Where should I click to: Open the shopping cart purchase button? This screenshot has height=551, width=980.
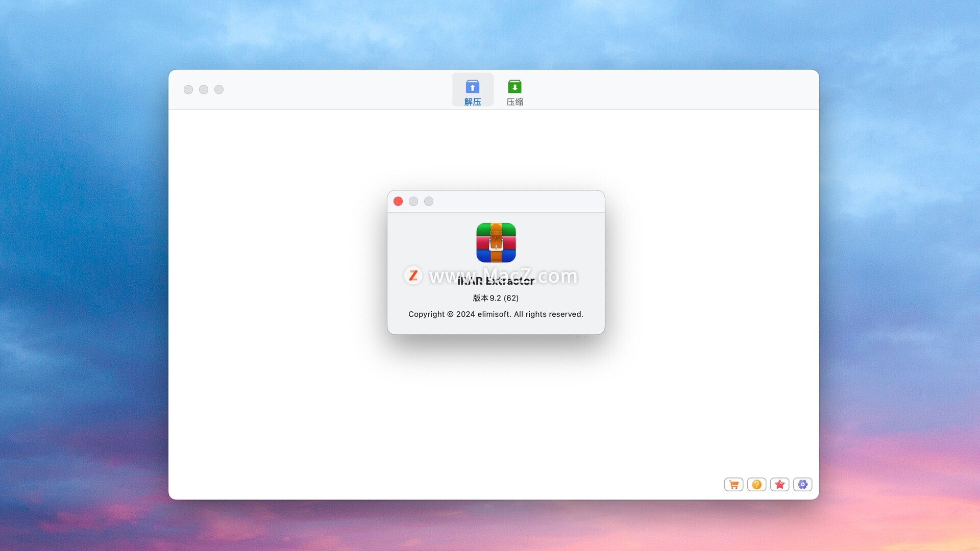point(734,485)
